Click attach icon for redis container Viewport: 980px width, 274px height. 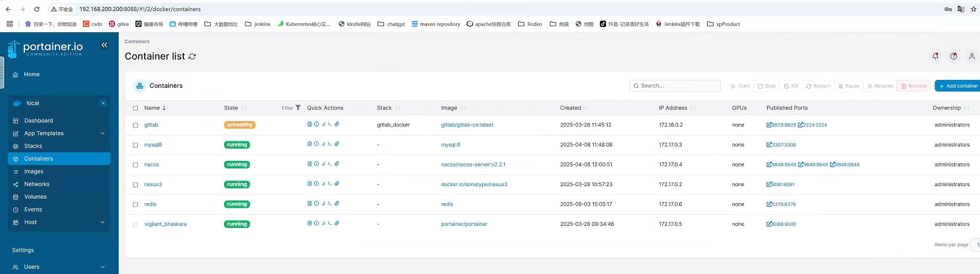point(336,204)
